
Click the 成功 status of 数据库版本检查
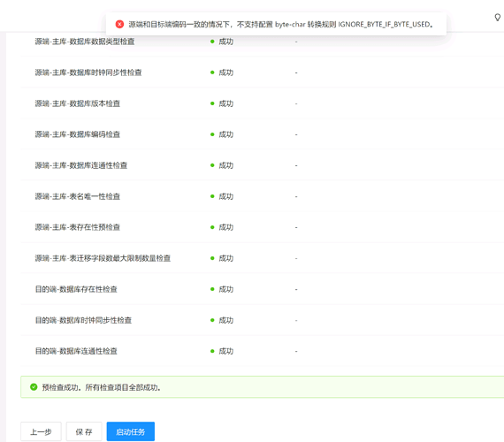point(226,103)
